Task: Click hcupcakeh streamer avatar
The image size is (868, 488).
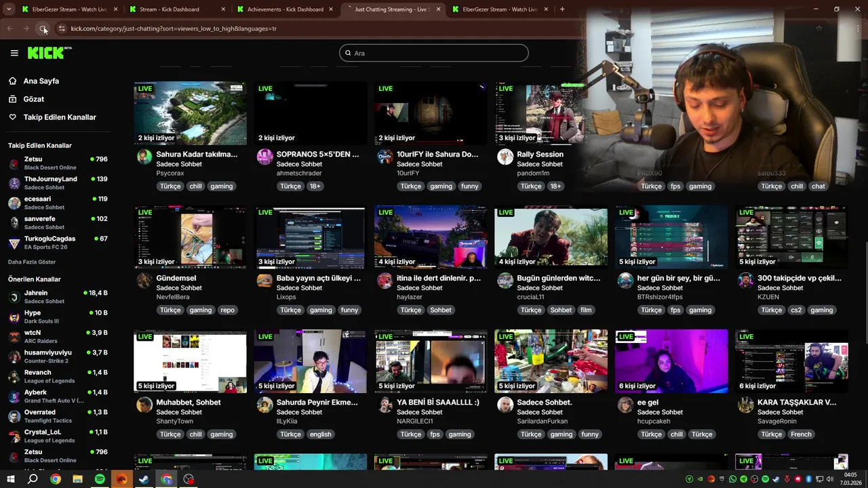Action: coord(625,405)
